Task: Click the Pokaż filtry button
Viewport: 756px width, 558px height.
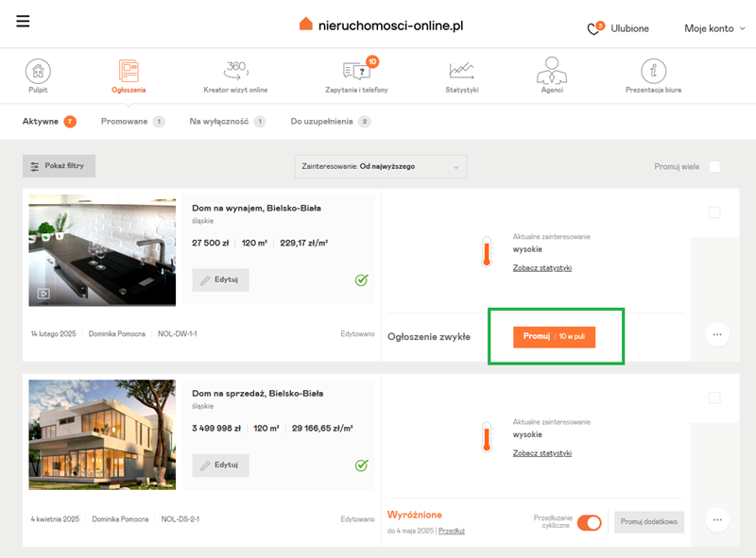Action: coord(59,166)
